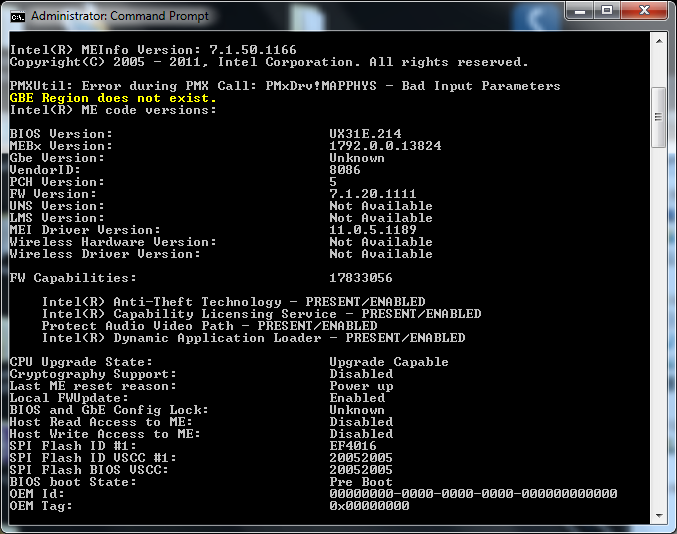Click the Wireless Hardware Version 'Not Available' value

[381, 242]
